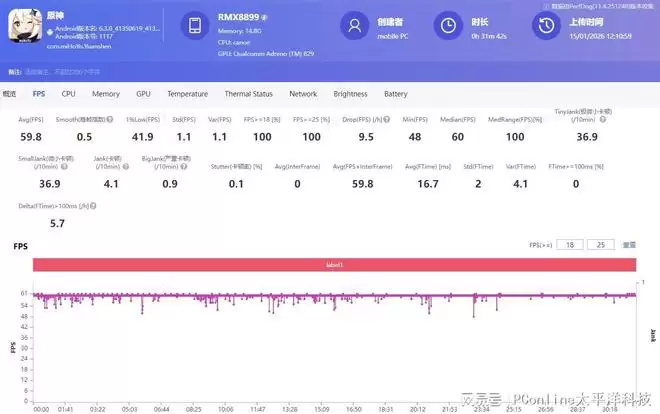Click the FPS threshold field showing 25

601,244
